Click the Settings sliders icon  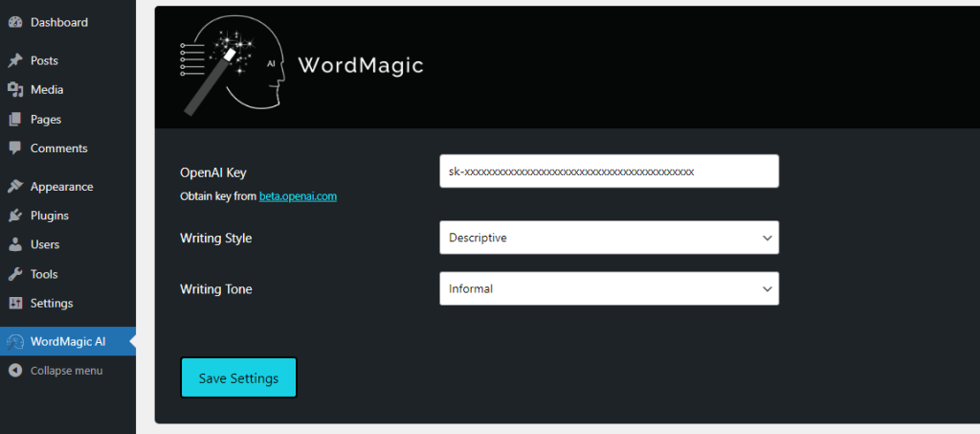click(15, 304)
